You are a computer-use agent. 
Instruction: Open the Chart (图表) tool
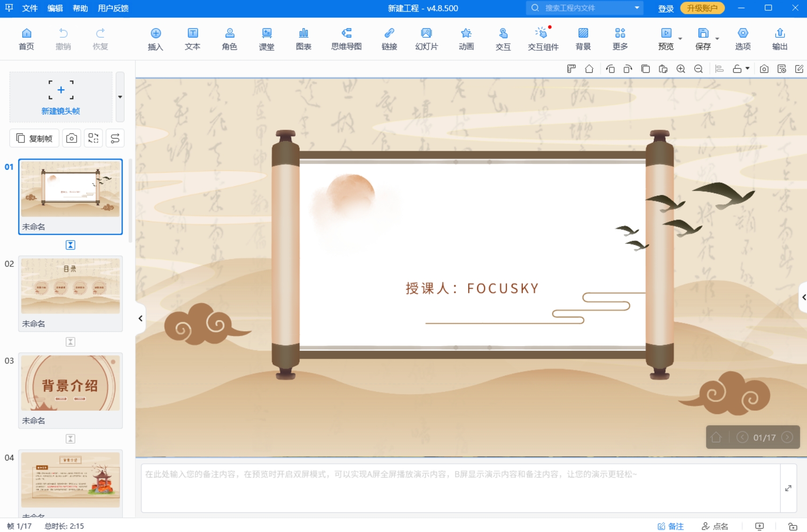pyautogui.click(x=304, y=39)
